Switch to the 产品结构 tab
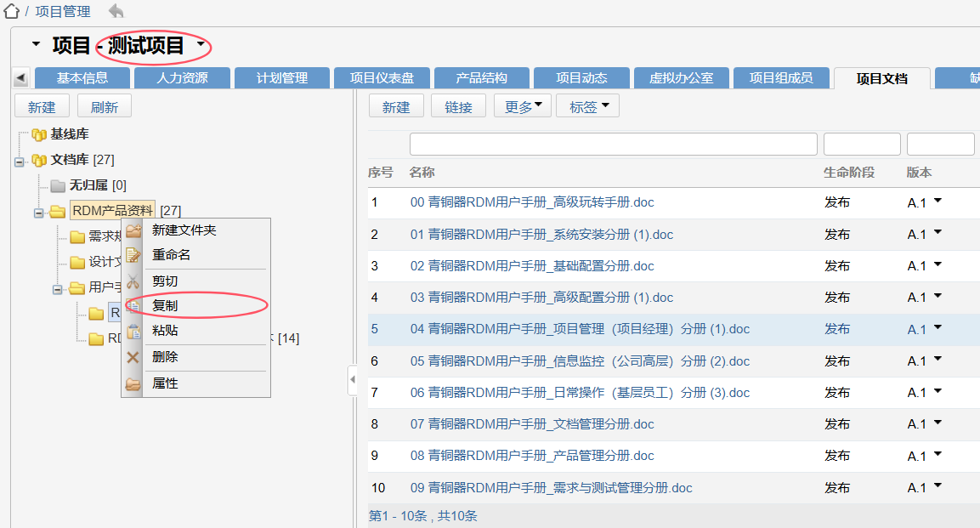980x528 pixels. point(482,78)
